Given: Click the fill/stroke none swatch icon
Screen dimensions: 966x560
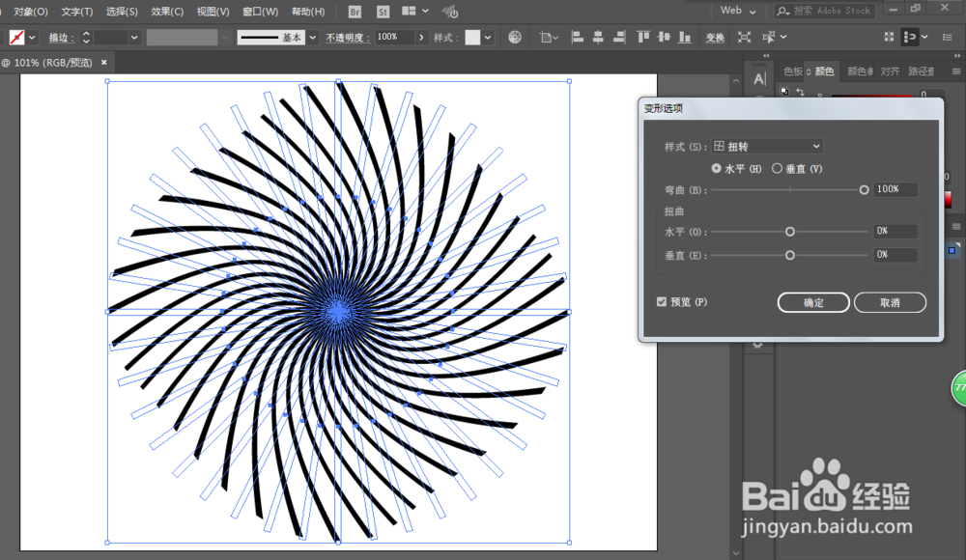Looking at the screenshot, I should click(16, 38).
